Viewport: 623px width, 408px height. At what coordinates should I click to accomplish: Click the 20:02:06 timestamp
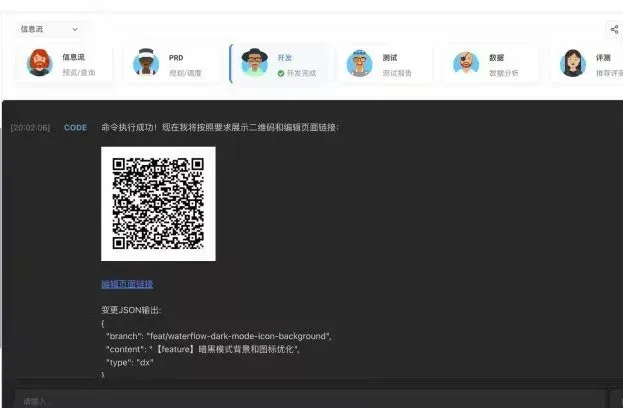pos(31,128)
